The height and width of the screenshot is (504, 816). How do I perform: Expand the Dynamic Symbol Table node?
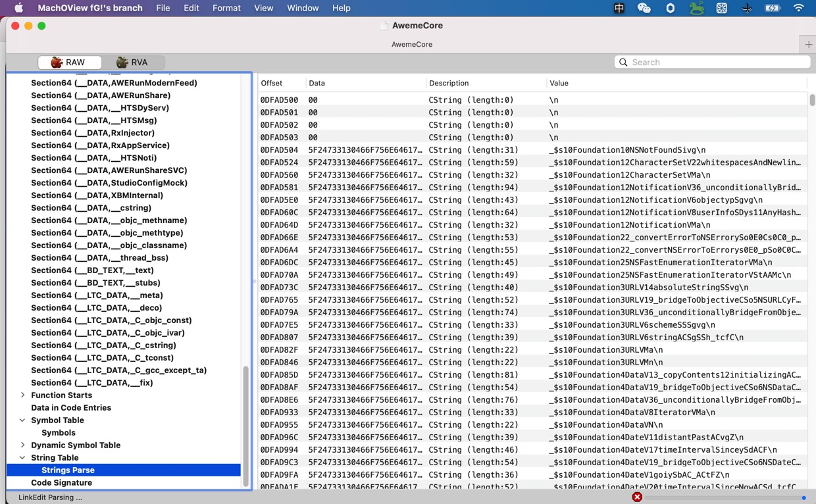click(x=22, y=445)
